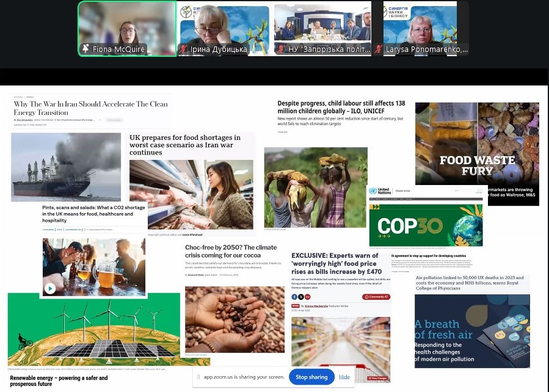This screenshot has width=549, height=392.
Task: Click the Hide link in sharing bar
Action: [344, 377]
